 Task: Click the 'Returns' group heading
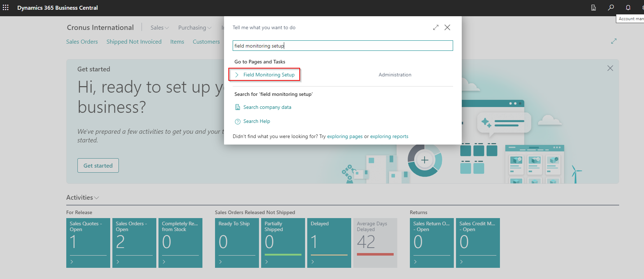[419, 212]
